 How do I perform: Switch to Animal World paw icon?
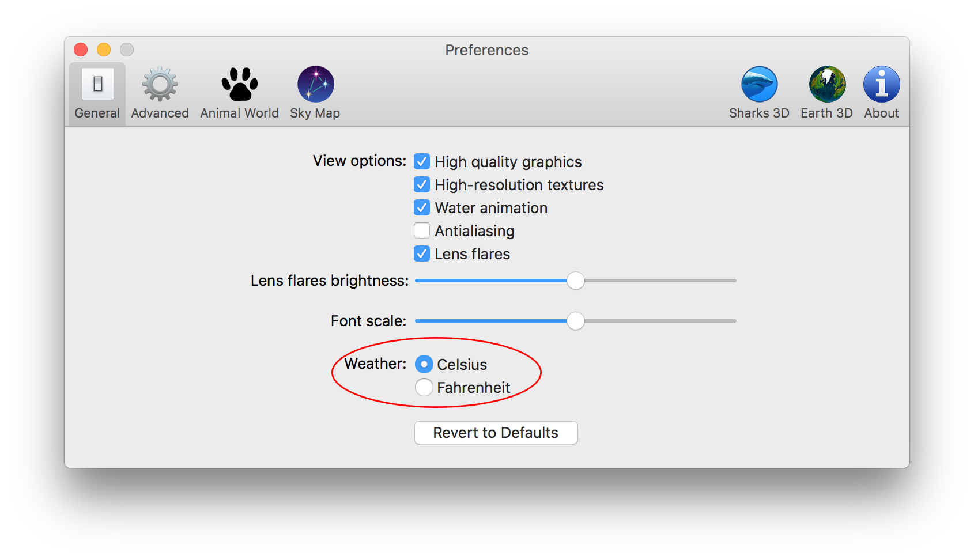click(x=239, y=93)
